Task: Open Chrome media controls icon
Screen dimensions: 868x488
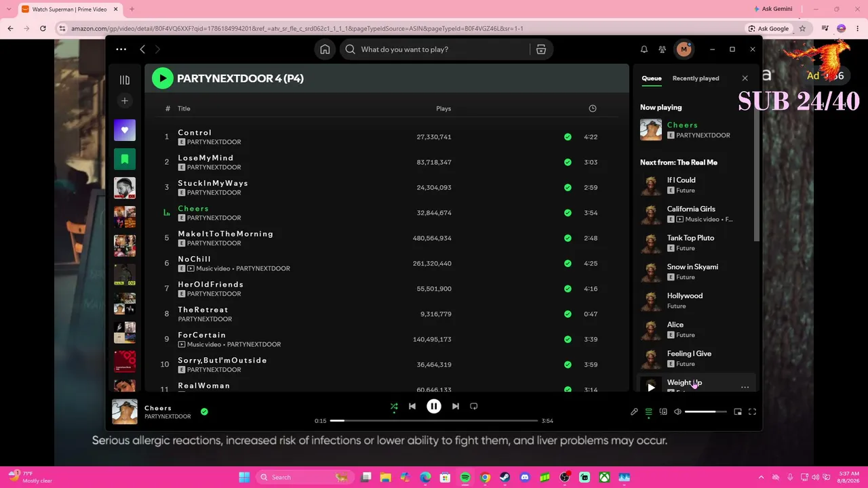Action: tap(825, 28)
